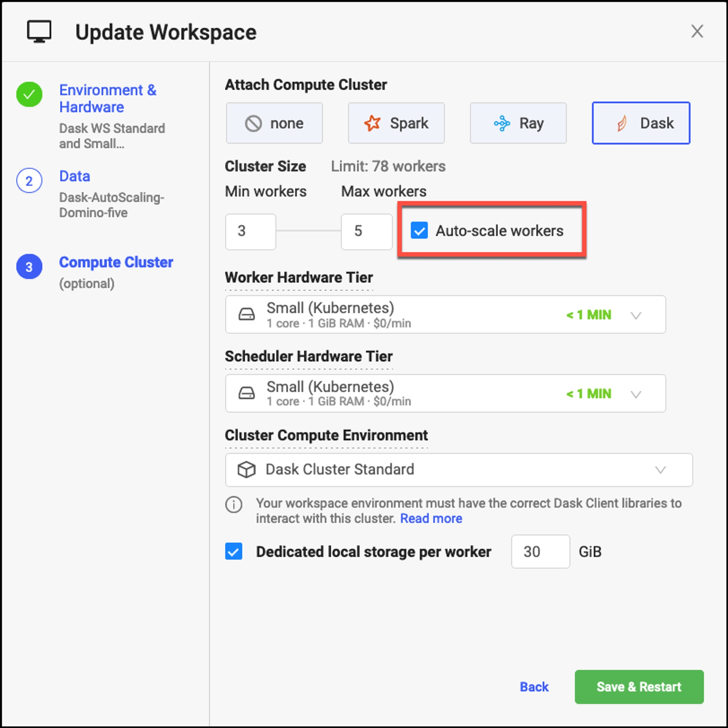
Task: Select the Ray cluster icon
Action: tap(502, 123)
